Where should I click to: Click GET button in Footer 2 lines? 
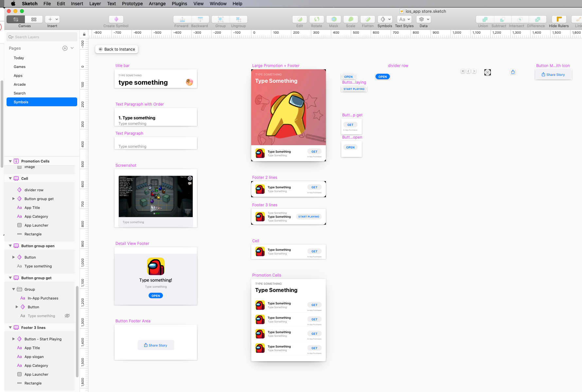[x=314, y=187]
